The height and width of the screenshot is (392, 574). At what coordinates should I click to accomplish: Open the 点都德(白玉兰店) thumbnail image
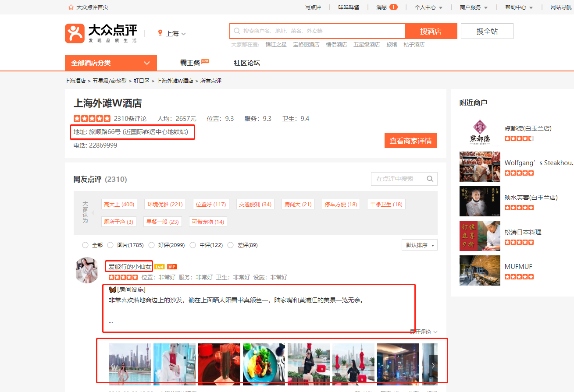[480, 132]
